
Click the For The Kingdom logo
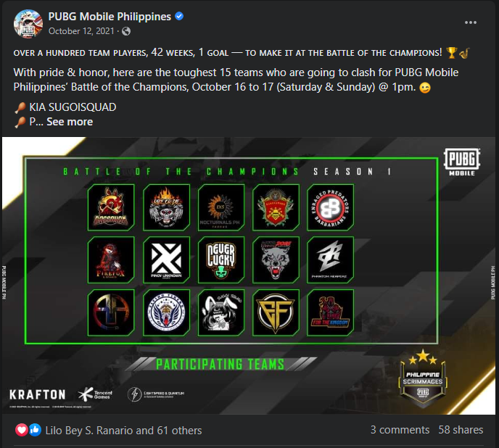pos(330,312)
